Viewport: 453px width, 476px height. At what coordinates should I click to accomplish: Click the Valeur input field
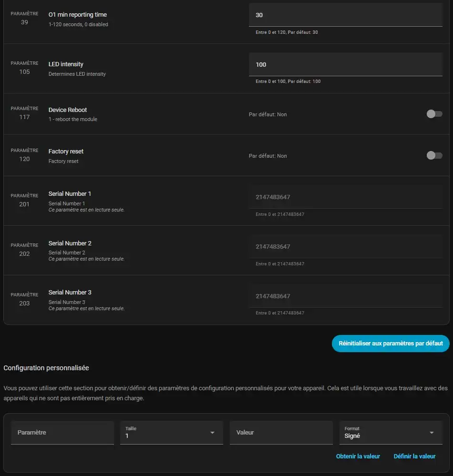(x=281, y=433)
